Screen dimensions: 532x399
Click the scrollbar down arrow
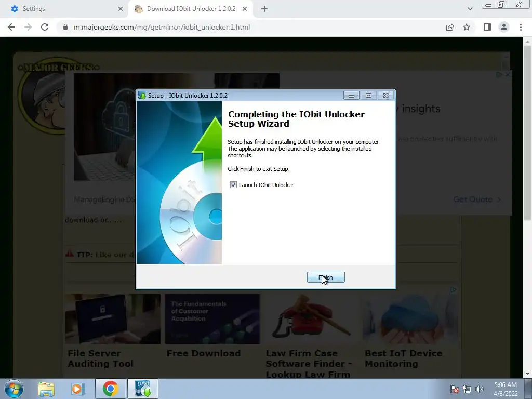tap(527, 374)
